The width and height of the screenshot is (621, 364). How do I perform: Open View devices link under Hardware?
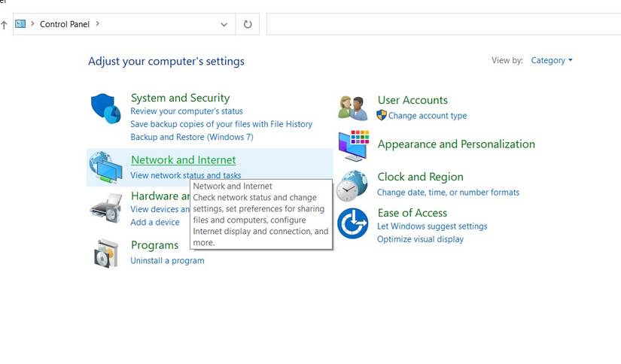(160, 209)
